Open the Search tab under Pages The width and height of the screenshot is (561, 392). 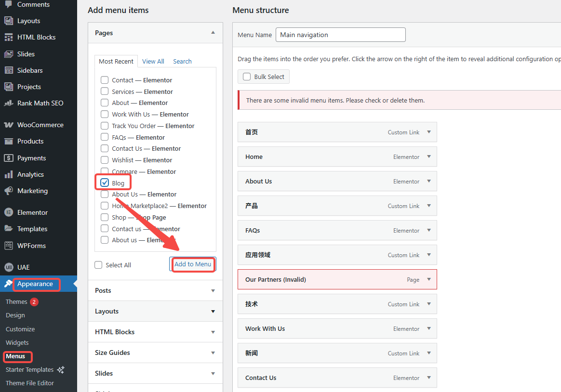[x=182, y=61]
